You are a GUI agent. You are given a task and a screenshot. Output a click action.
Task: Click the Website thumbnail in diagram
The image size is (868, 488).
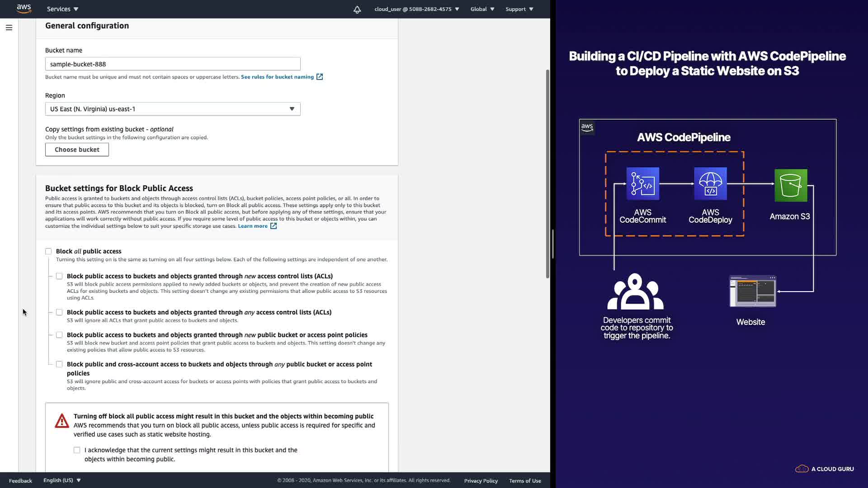[x=752, y=291]
